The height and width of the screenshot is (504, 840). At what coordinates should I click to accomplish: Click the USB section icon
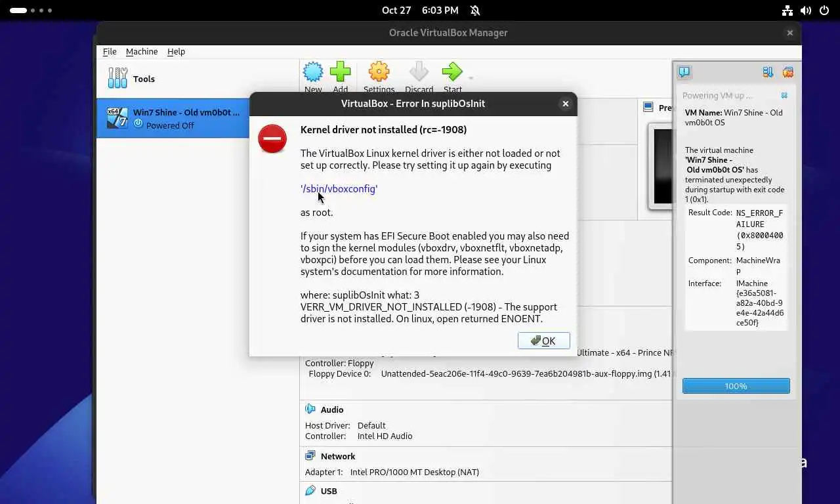pyautogui.click(x=310, y=491)
